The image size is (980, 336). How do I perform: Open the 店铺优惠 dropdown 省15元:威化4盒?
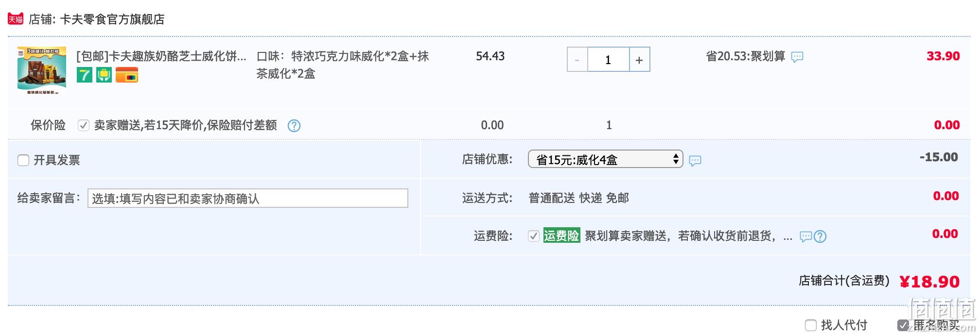[x=605, y=159]
